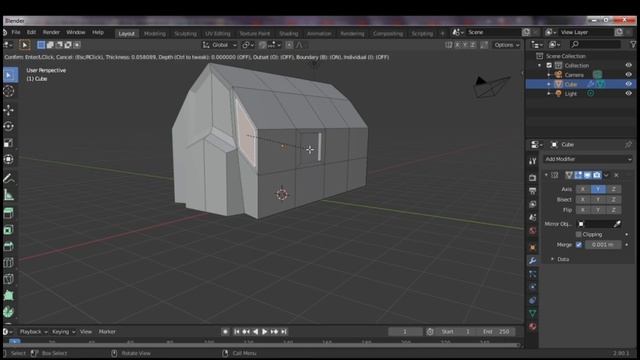Viewport: 640px width, 360px height.
Task: Open the World properties tab
Action: 532,231
